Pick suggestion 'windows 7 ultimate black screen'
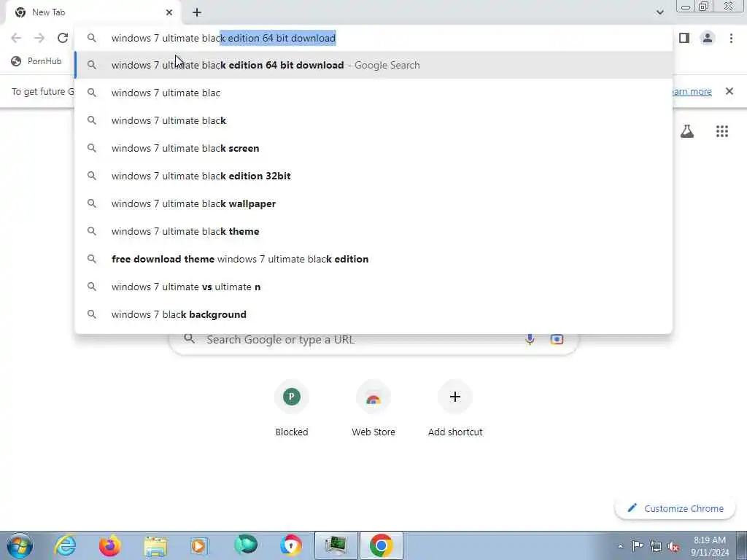The height and width of the screenshot is (560, 747). coord(373,148)
